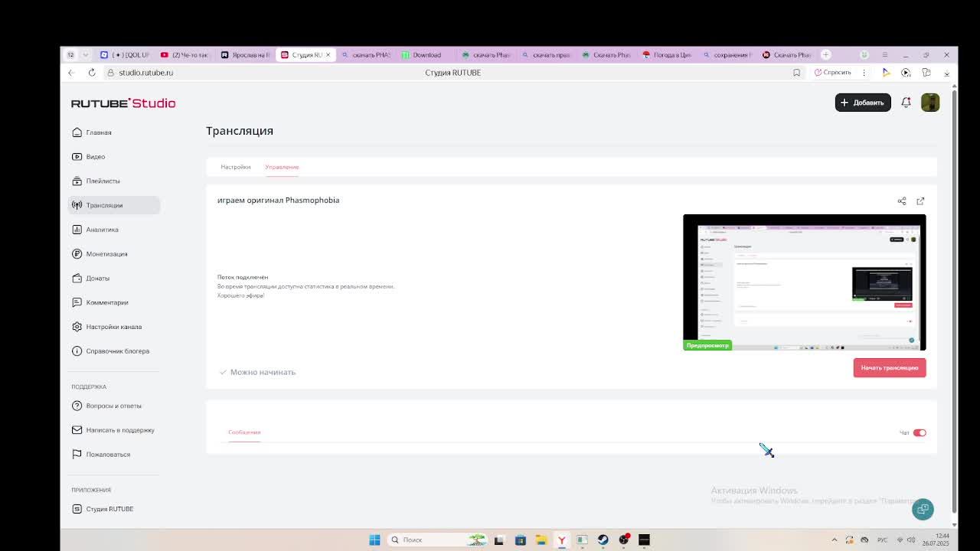The height and width of the screenshot is (551, 980).
Task: Click the РУС language indicator
Action: pyautogui.click(x=883, y=540)
